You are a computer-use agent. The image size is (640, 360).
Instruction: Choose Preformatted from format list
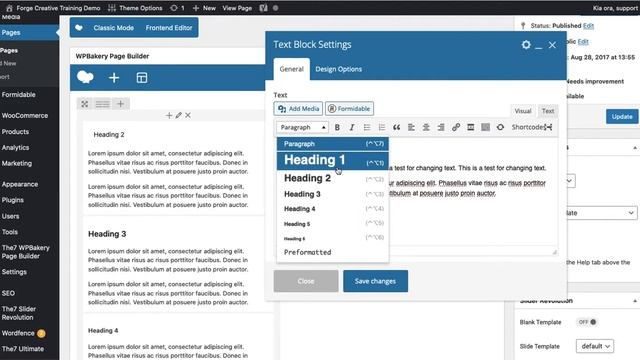[333, 252]
